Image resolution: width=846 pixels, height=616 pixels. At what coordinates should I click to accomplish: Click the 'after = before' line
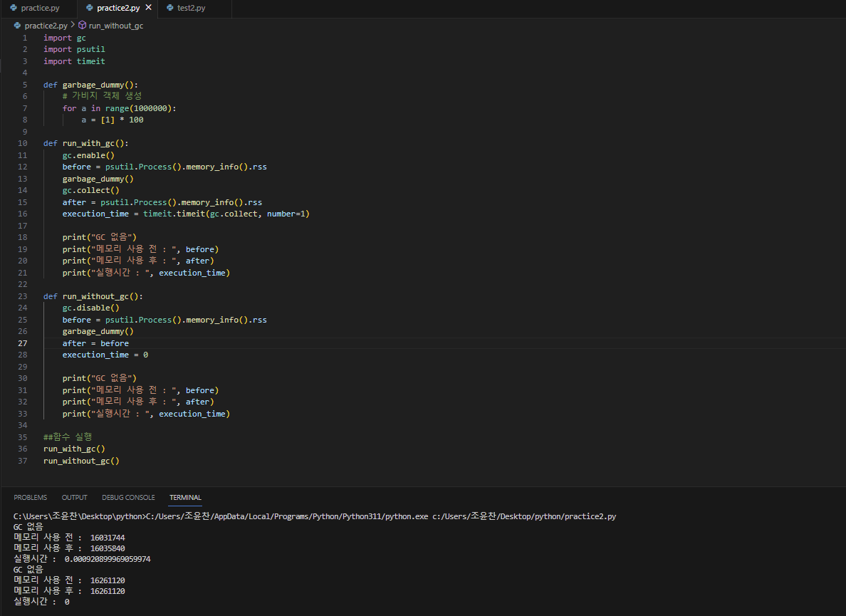tap(95, 343)
